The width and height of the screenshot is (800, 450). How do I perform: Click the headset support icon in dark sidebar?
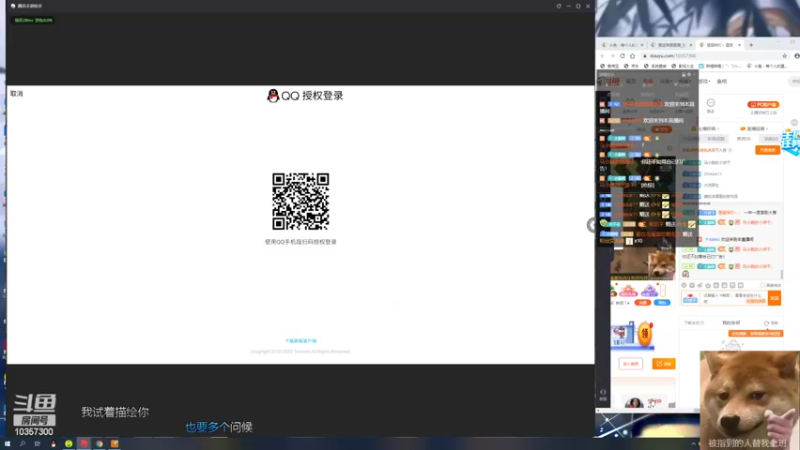pos(603,392)
